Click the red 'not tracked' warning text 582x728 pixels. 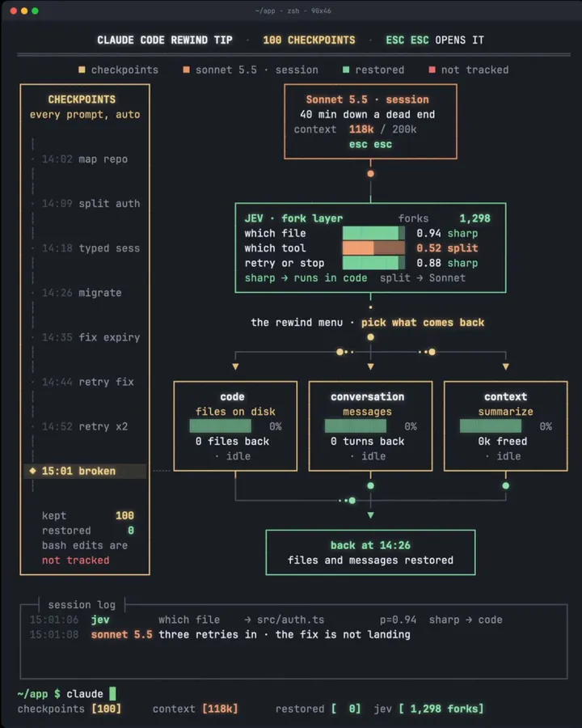76,561
